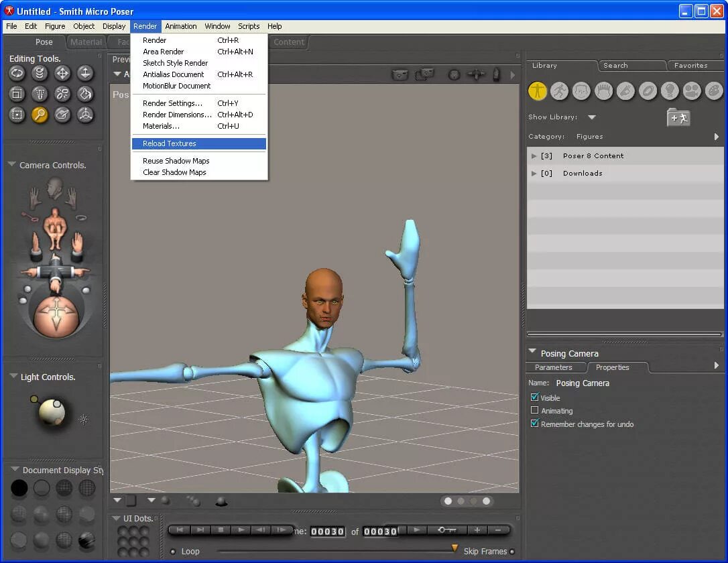
Task: Choose the Chain Break editing tool
Action: tap(62, 94)
